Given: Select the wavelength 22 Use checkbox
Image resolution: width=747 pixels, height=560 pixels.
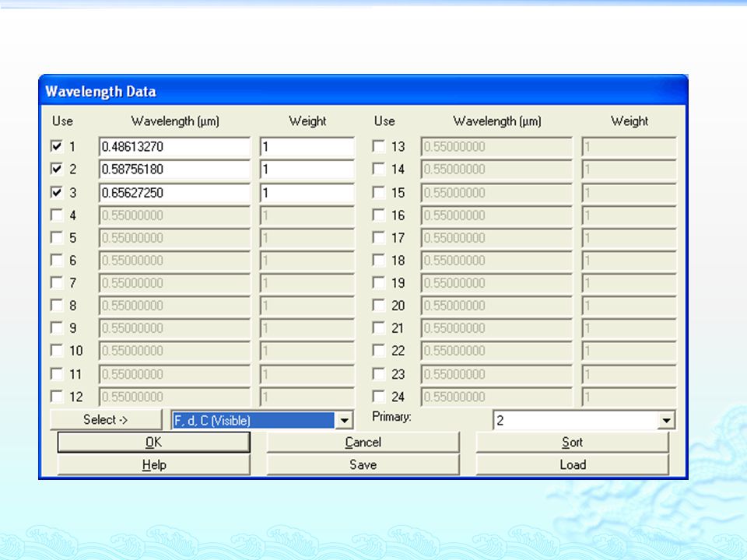Looking at the screenshot, I should point(378,351).
